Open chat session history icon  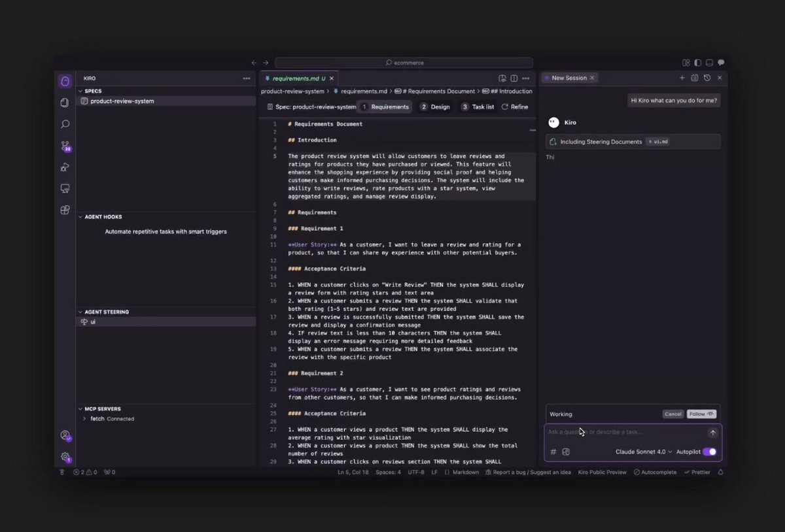[707, 78]
